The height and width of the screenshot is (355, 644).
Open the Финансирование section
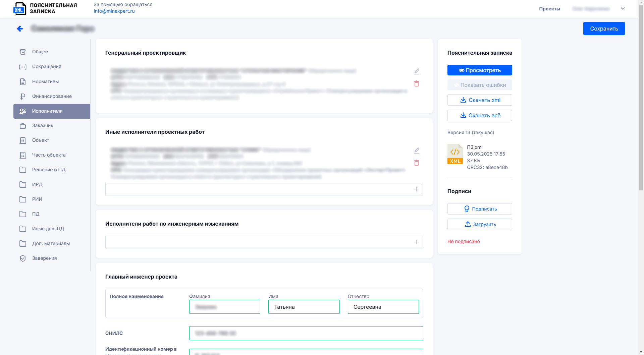click(x=52, y=96)
